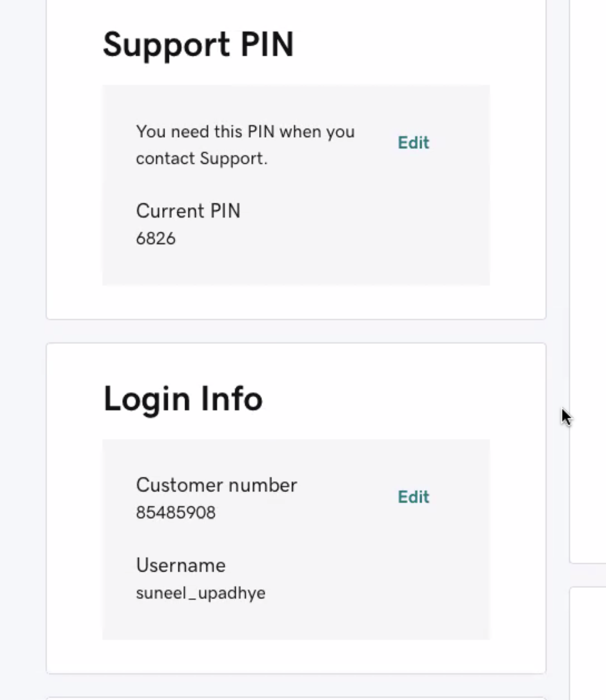This screenshot has height=700, width=606.
Task: Click the 'contact Support.' text line
Action: pyautogui.click(x=201, y=159)
